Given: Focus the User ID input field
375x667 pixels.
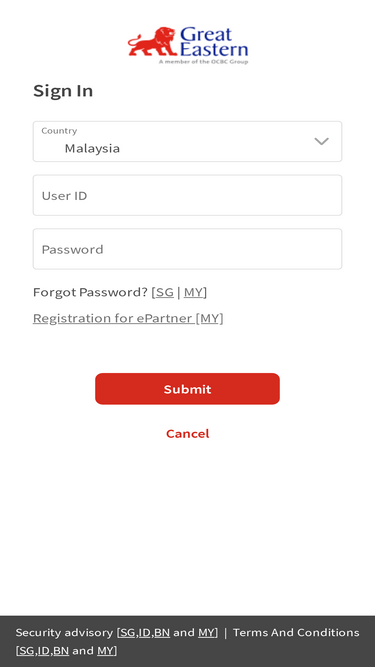Looking at the screenshot, I should click(188, 195).
